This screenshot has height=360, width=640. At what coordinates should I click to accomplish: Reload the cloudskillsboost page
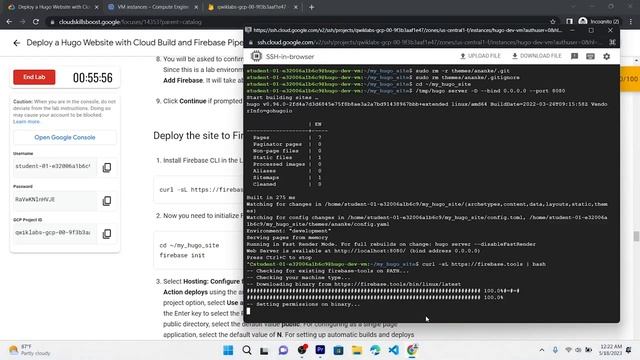tap(36, 22)
